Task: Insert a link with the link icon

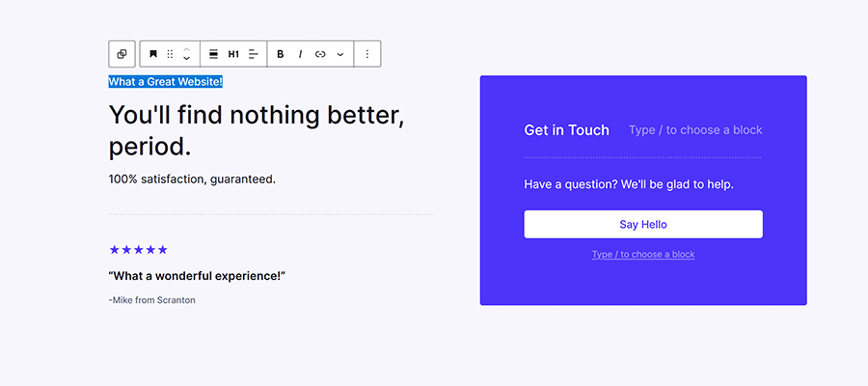Action: [320, 54]
